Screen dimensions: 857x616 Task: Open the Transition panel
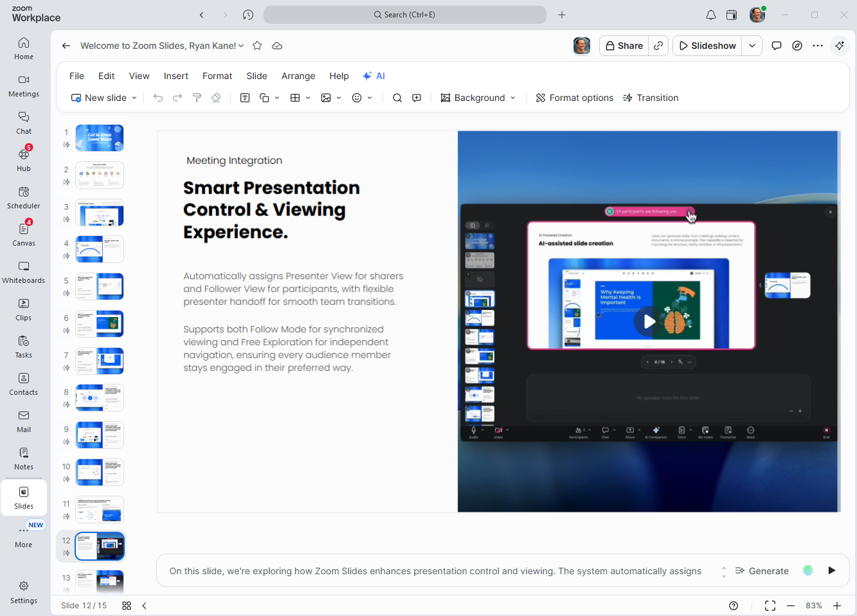tap(651, 98)
